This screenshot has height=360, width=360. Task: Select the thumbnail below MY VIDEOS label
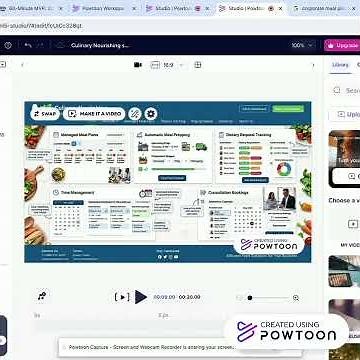point(344,271)
